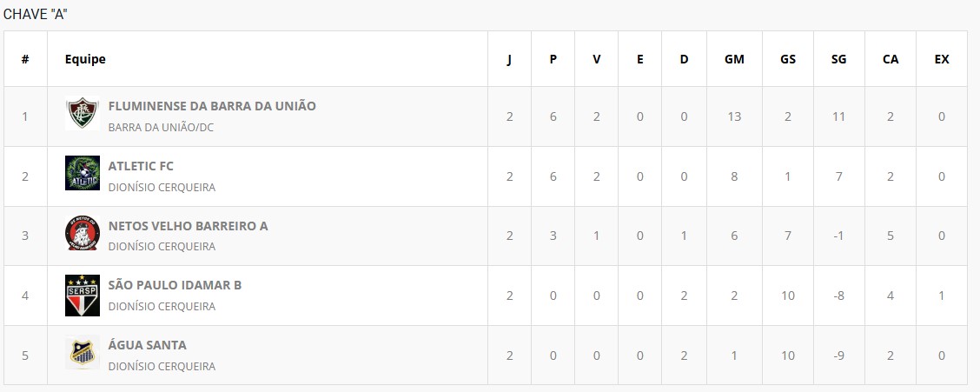Click the Netos Velho Barreiro A logo
The width and height of the screenshot is (980, 392).
(x=83, y=235)
